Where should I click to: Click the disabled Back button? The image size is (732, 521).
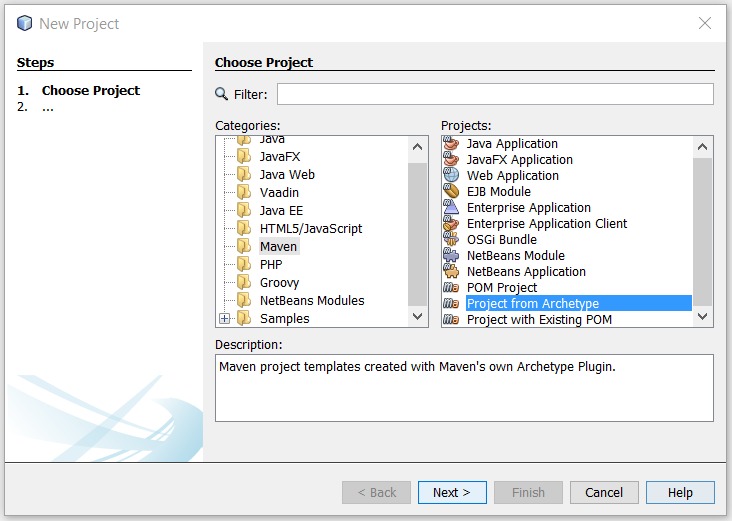376,493
